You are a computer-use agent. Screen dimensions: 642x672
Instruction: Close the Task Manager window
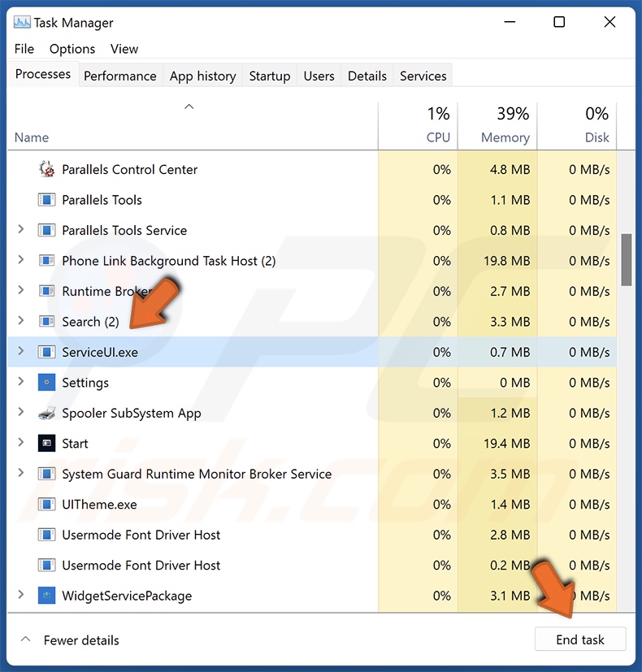609,22
